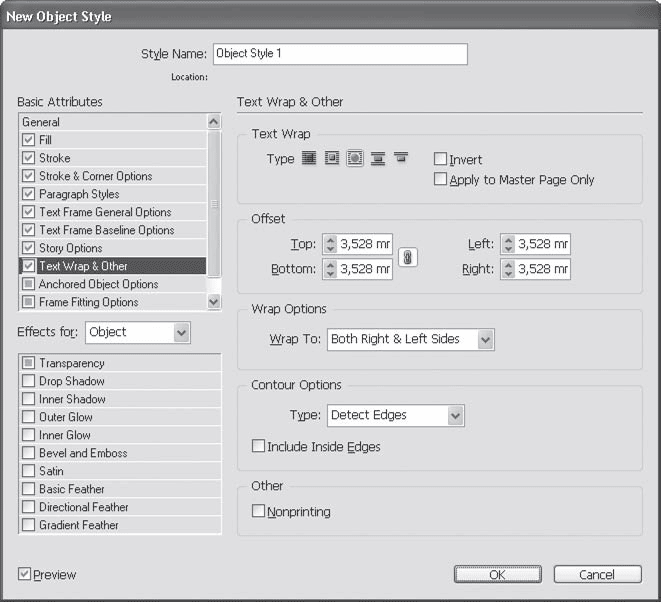Tick the Nonprinting checkbox
This screenshot has width=661, height=602.
point(259,512)
